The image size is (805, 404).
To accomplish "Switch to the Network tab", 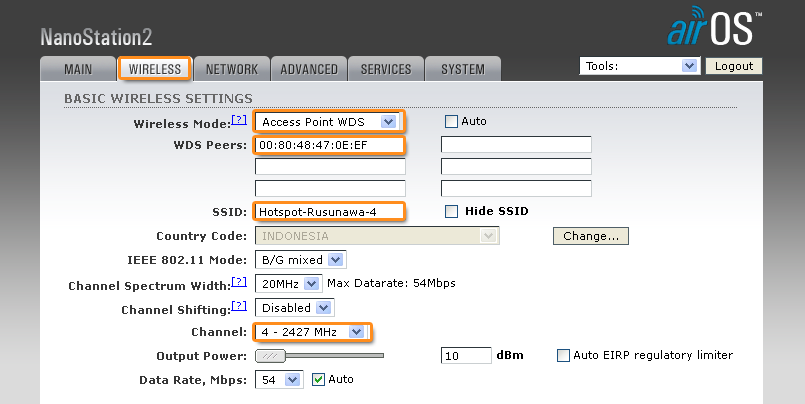I will pyautogui.click(x=232, y=69).
